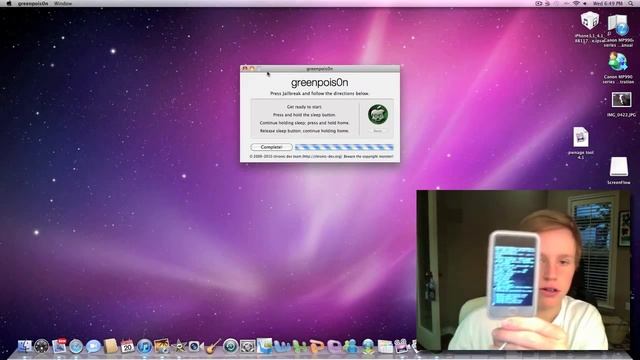
Task: Click the Wi-Fi status icon
Action: [576, 3]
